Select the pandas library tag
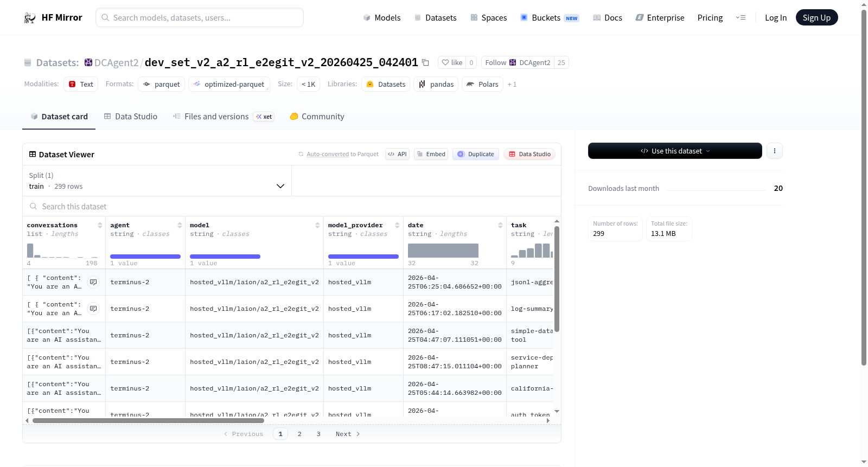The width and height of the screenshot is (868, 467). tap(436, 85)
